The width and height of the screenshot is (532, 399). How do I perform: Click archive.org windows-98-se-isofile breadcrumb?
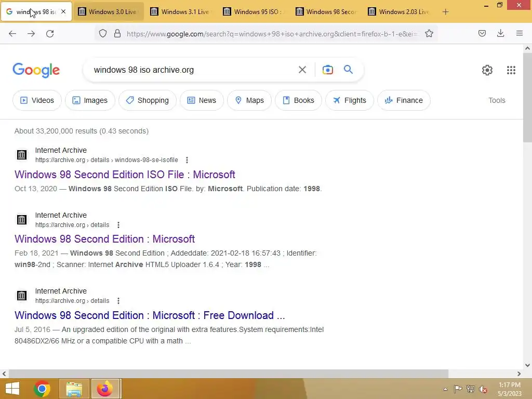107,160
